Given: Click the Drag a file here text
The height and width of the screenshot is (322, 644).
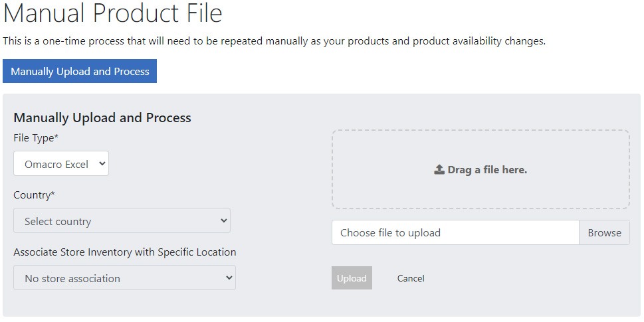Looking at the screenshot, I should (x=488, y=169).
